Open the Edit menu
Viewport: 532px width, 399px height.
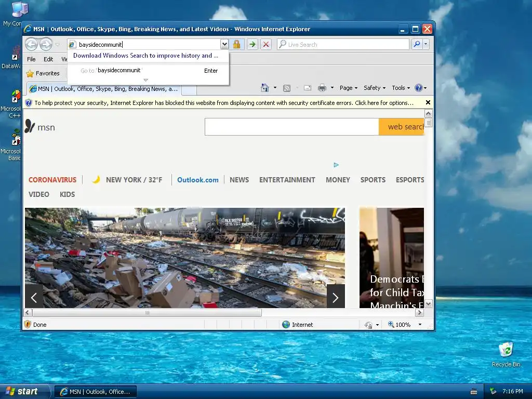point(48,59)
